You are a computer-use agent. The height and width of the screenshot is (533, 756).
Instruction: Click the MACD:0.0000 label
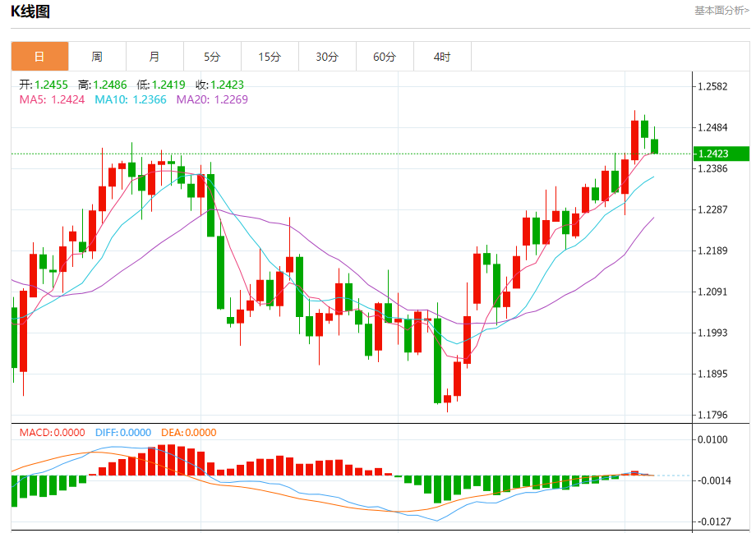pos(52,433)
